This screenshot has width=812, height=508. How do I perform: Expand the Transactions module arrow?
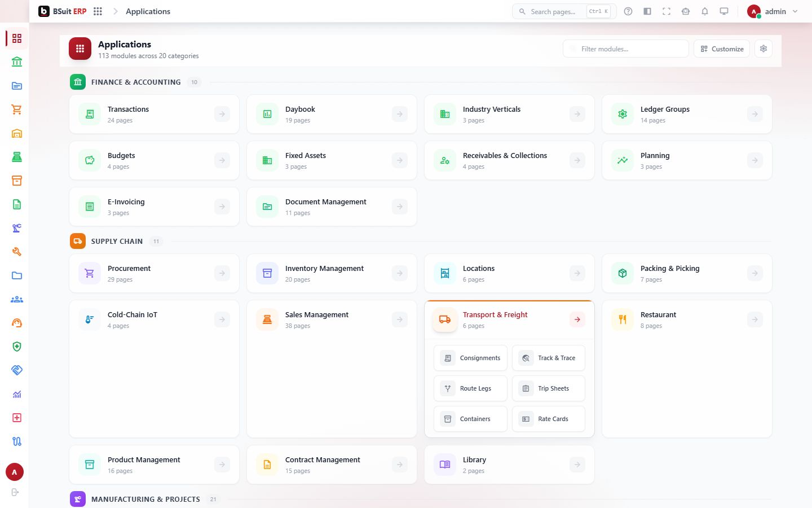222,114
